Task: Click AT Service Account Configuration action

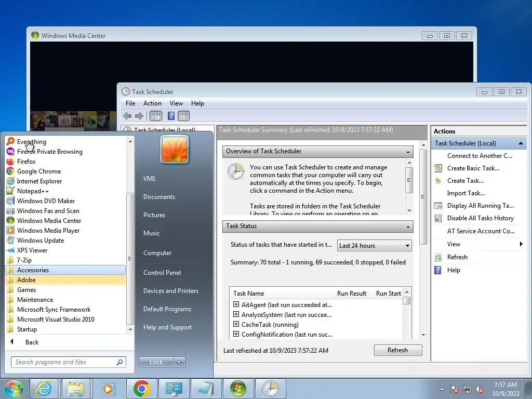Action: pos(481,231)
